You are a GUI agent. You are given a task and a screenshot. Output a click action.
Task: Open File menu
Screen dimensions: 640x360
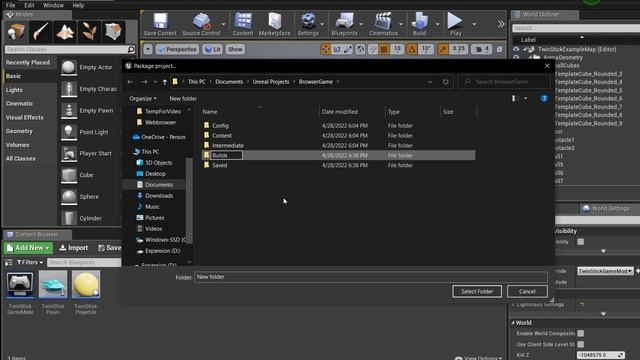pyautogui.click(x=11, y=5)
